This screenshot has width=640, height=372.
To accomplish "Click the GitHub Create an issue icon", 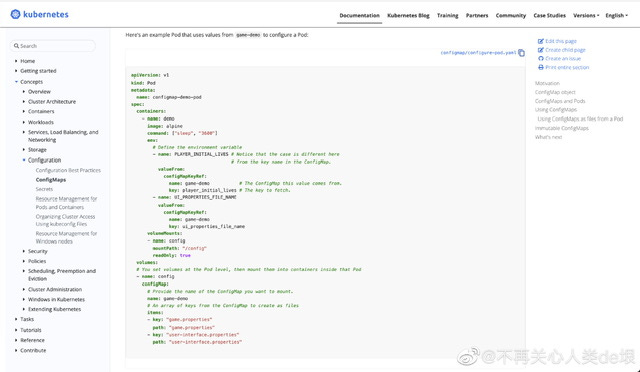I will [541, 58].
